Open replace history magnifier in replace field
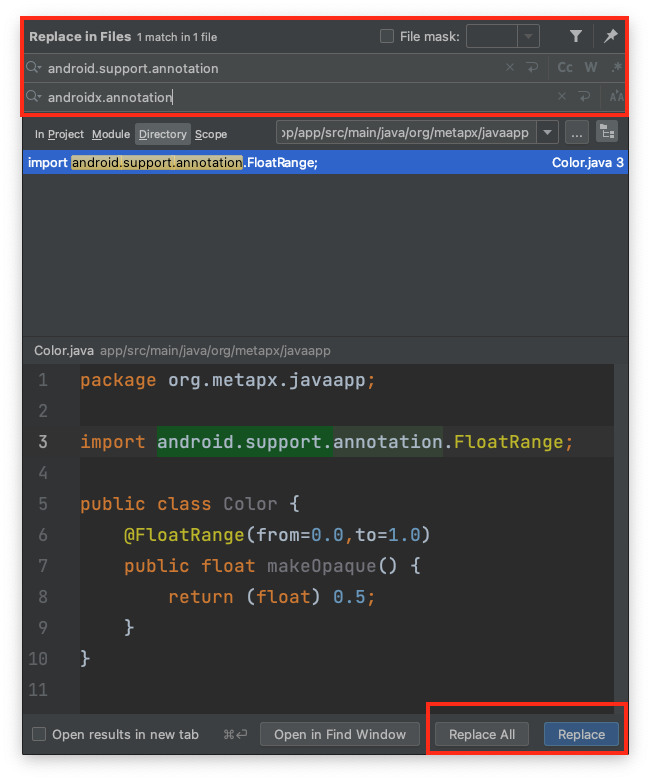This screenshot has height=781, width=651. (33, 96)
